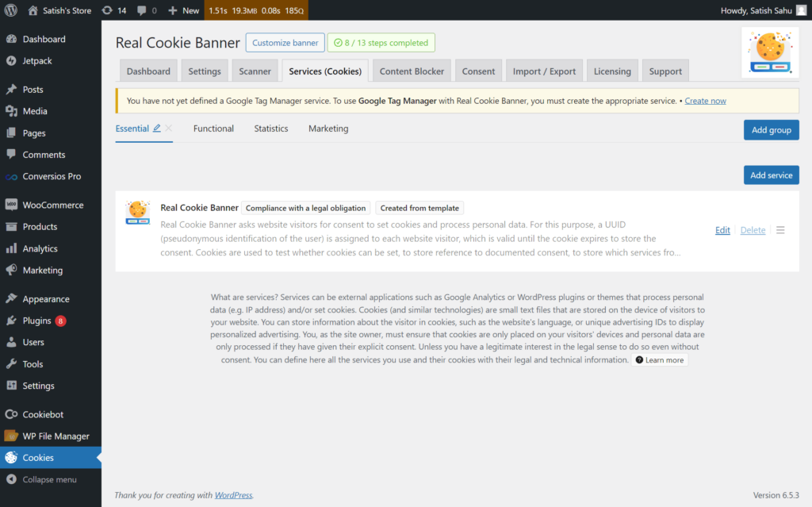
Task: Open the Import / Export tab
Action: click(x=544, y=71)
